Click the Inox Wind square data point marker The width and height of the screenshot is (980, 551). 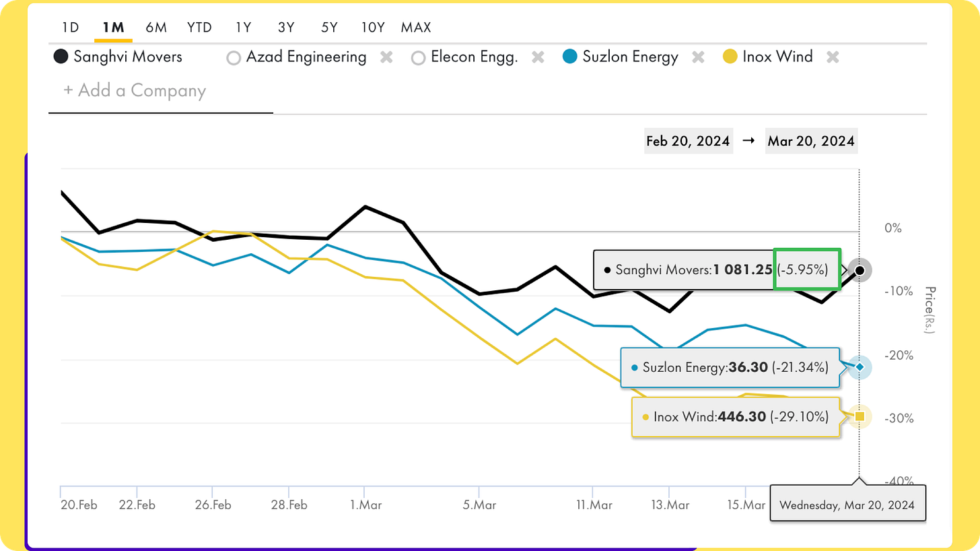tap(860, 417)
